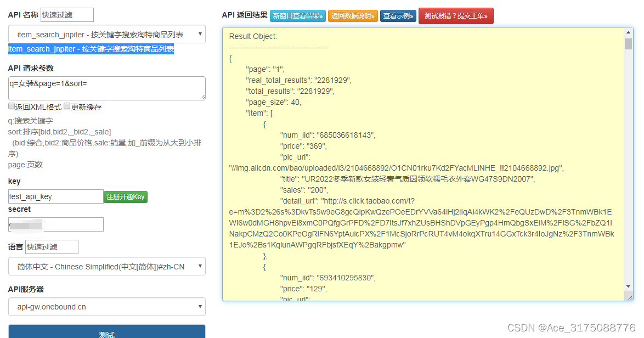The height and width of the screenshot is (338, 644).
Task: Click the UR2022冬季新款女装 title line
Action: [408, 179]
